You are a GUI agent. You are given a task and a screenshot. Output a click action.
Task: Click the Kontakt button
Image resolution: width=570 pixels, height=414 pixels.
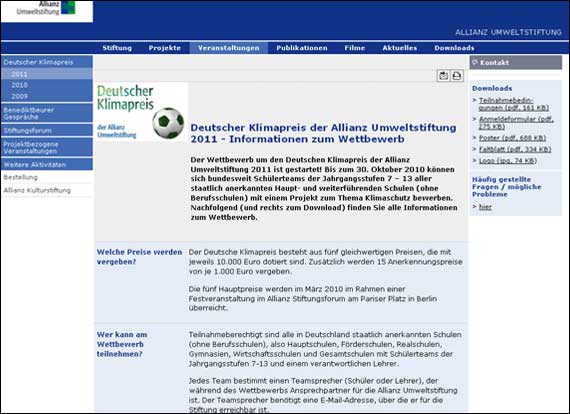coord(515,63)
